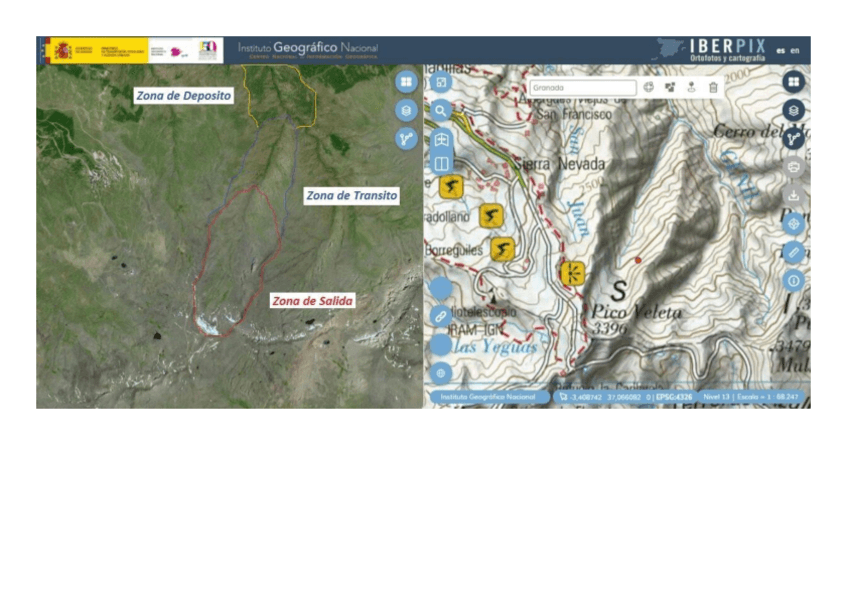Click the Pico Veleta label on the map
The image size is (848, 599).
pos(636,312)
